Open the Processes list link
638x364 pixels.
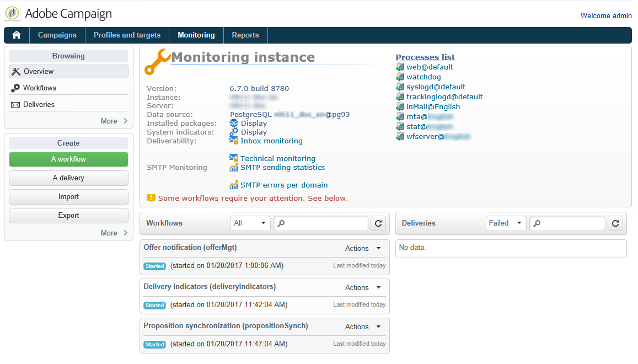pyautogui.click(x=425, y=57)
